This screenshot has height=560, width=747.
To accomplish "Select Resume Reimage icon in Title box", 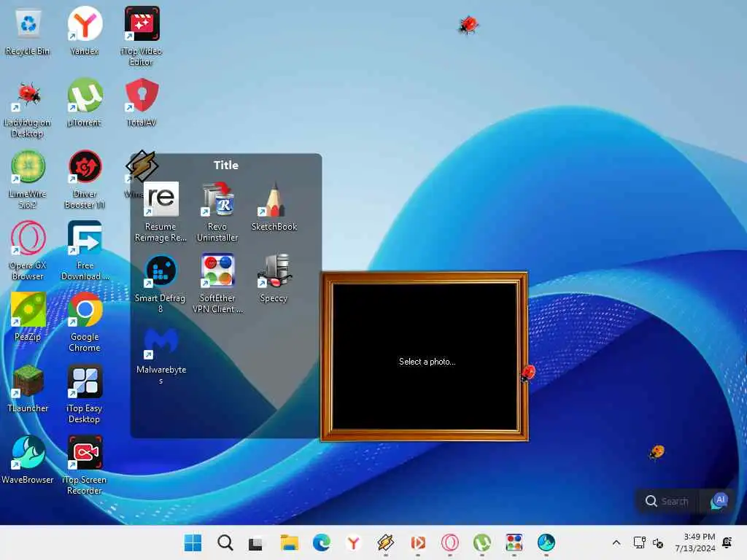I will click(x=161, y=199).
